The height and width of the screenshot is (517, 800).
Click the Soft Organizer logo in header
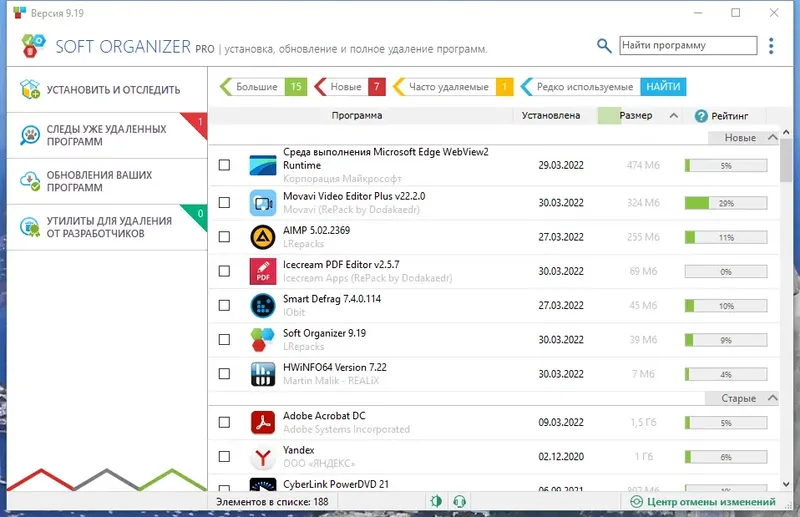tap(34, 46)
